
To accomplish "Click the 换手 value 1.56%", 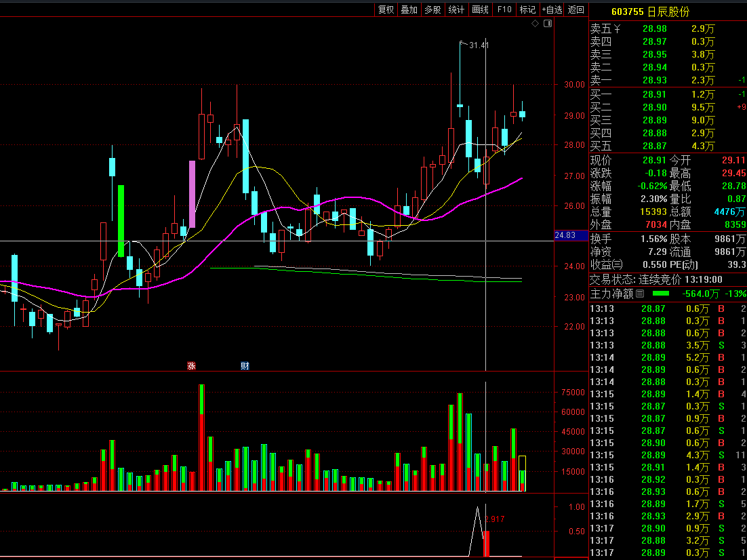I will coord(653,239).
